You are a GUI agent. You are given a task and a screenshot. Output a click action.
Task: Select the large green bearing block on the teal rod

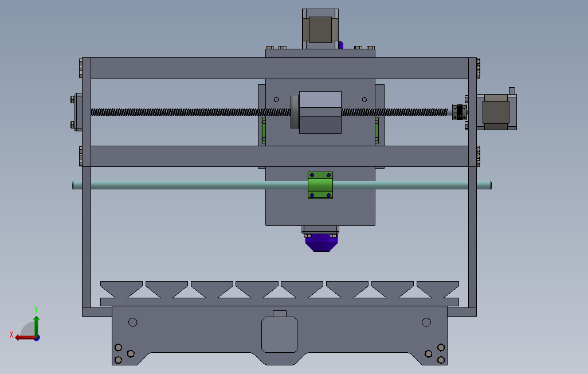(x=320, y=185)
